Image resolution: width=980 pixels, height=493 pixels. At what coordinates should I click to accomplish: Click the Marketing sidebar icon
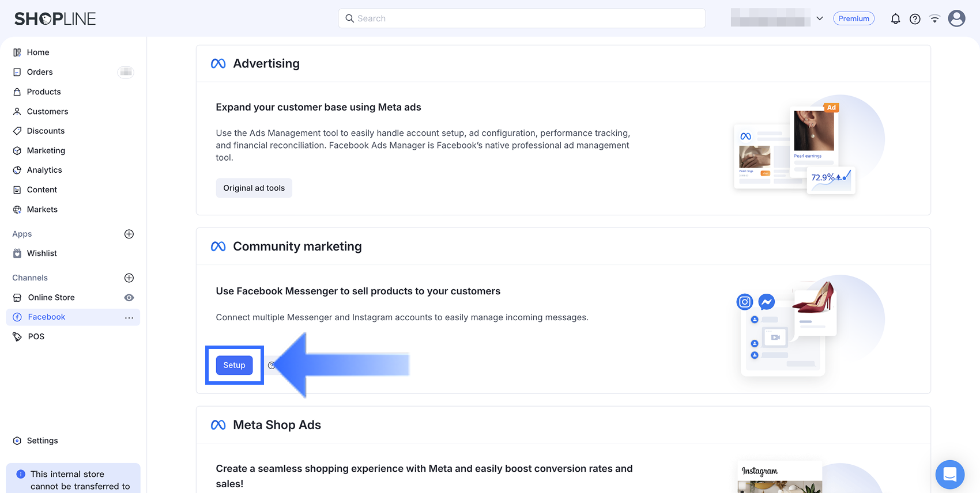click(x=17, y=150)
